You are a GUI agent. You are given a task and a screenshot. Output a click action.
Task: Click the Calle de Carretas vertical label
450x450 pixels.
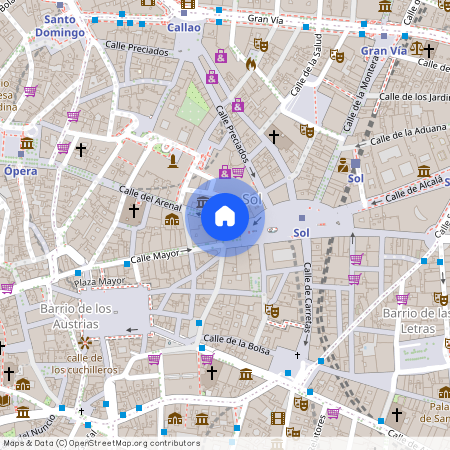pos(307,298)
